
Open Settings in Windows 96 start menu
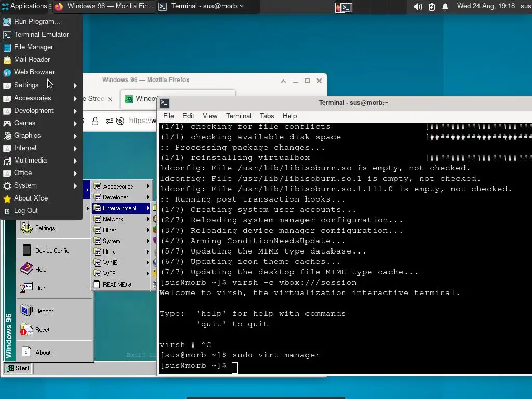pyautogui.click(x=54, y=228)
